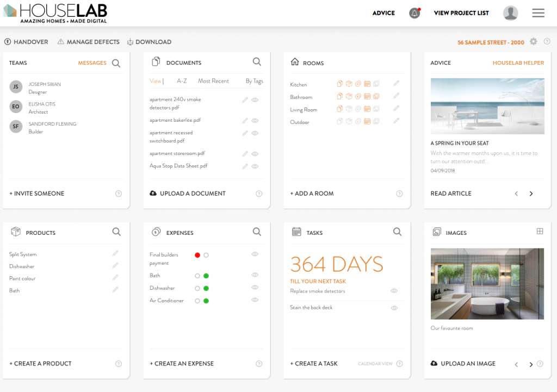Search in the Documents panel
The height and width of the screenshot is (392, 557).
[257, 62]
